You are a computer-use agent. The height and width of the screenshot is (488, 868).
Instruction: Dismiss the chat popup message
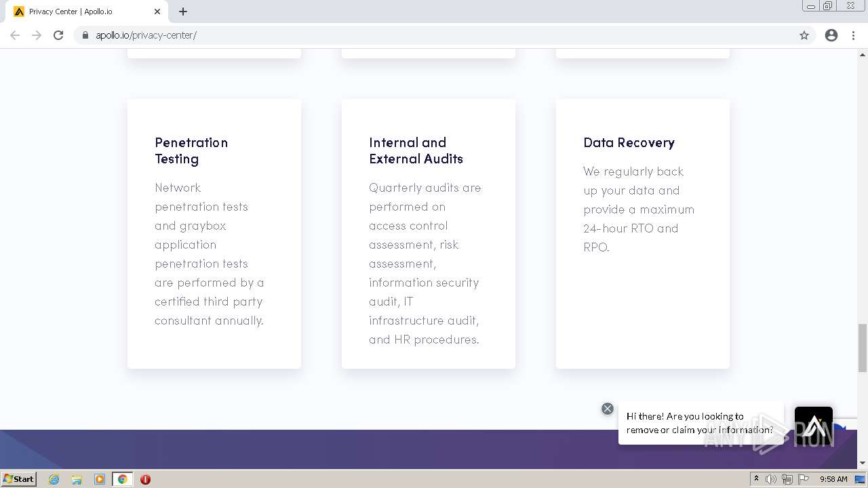click(608, 409)
